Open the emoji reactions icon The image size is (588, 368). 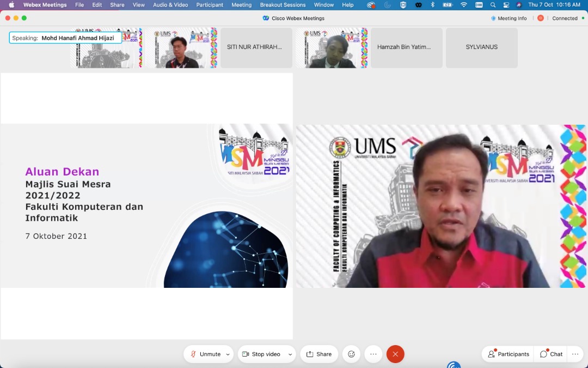351,354
